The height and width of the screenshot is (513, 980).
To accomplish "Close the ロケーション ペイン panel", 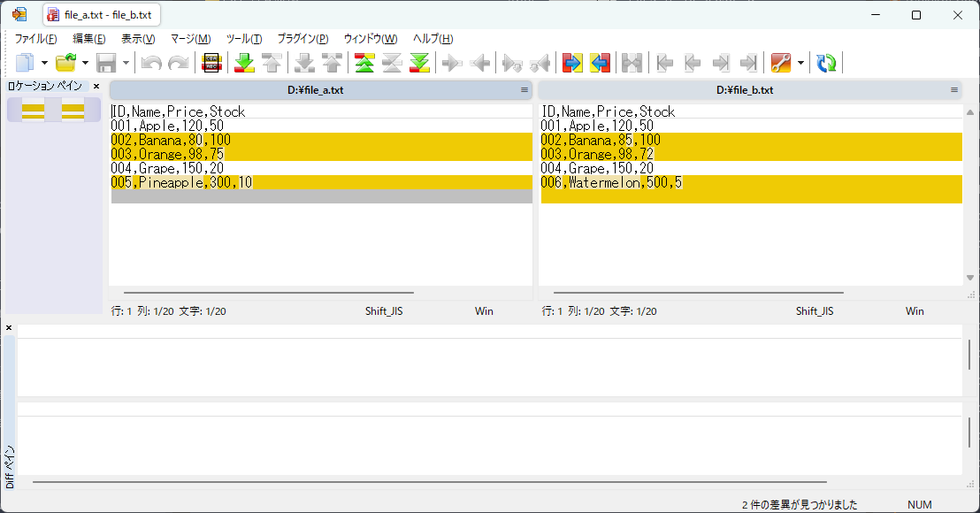I will click(x=96, y=86).
